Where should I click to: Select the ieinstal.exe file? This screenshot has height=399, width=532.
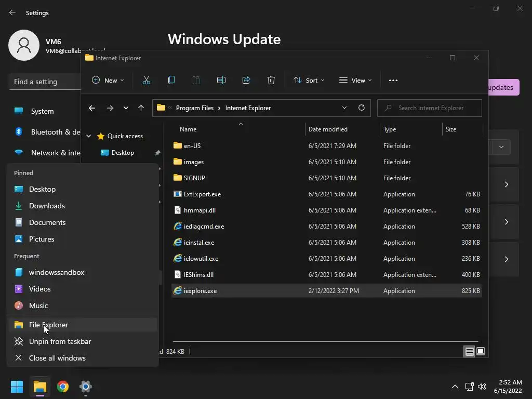click(x=326, y=242)
